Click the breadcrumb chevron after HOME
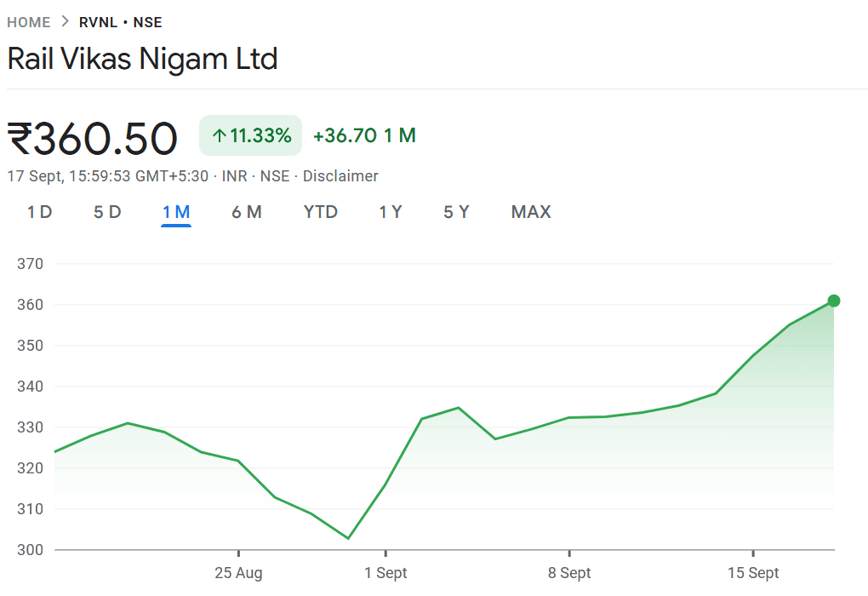 [x=65, y=21]
